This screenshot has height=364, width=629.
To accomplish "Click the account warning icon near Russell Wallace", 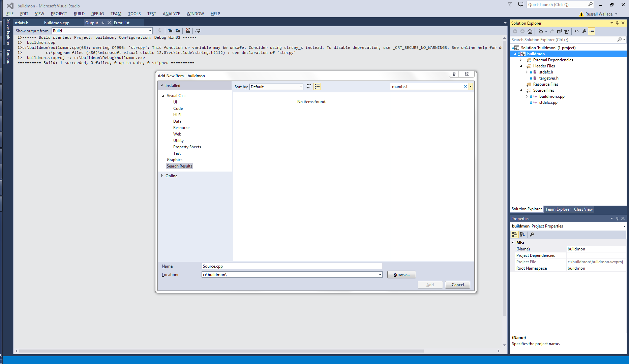I will pyautogui.click(x=581, y=14).
